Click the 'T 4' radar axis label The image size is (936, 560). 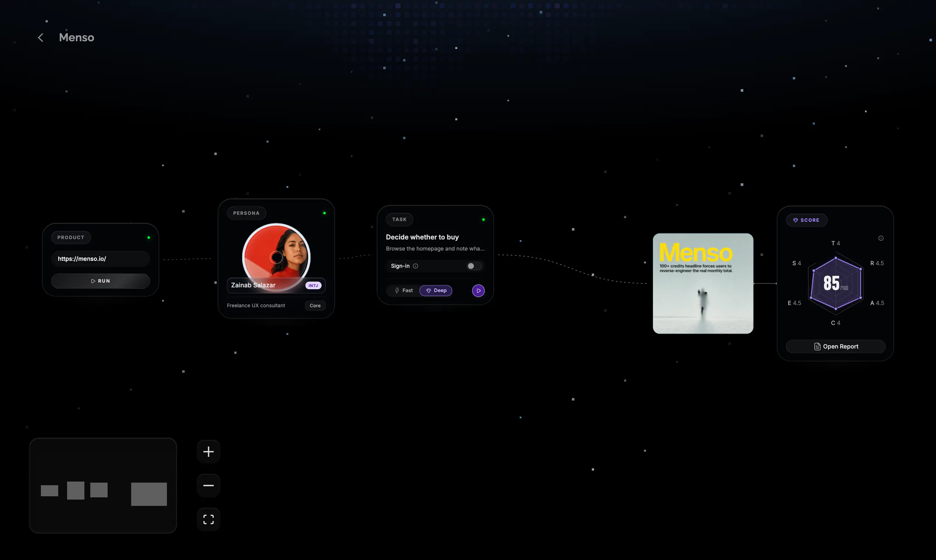(x=836, y=244)
